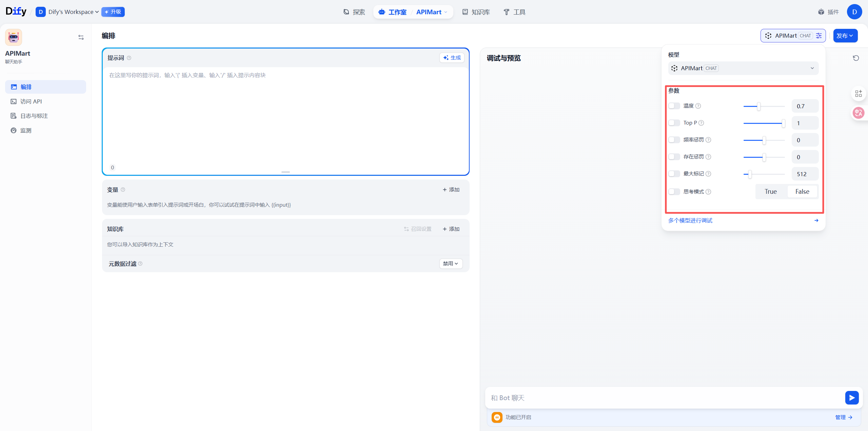Screen dimensions: 868x431
Task: Toggle the Top P parameter switch
Action: tap(674, 123)
